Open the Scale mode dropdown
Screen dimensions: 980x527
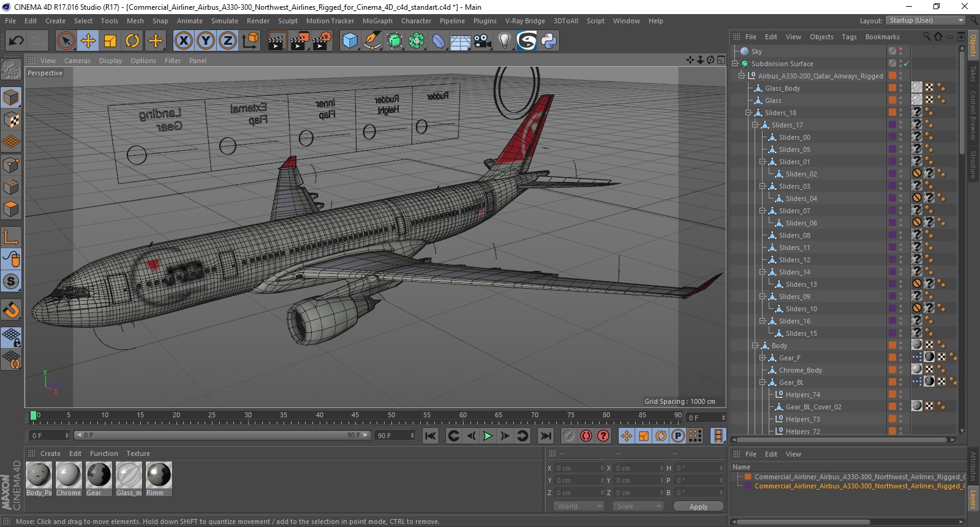(639, 506)
